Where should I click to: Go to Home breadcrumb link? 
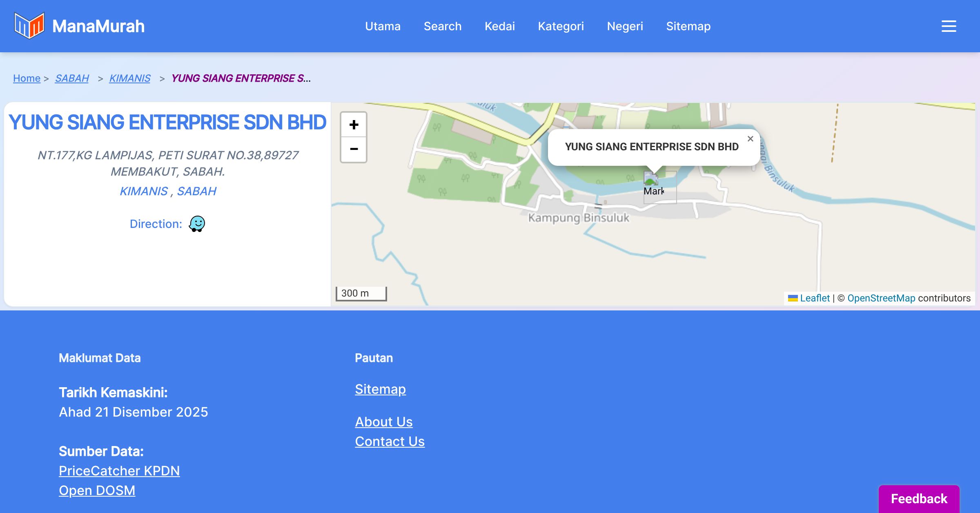pos(27,78)
